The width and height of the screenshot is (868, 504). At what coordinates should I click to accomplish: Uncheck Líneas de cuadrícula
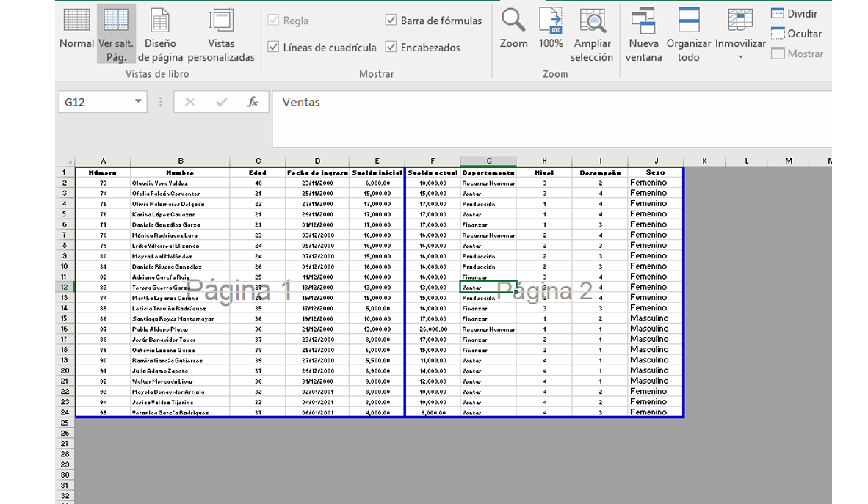[273, 48]
